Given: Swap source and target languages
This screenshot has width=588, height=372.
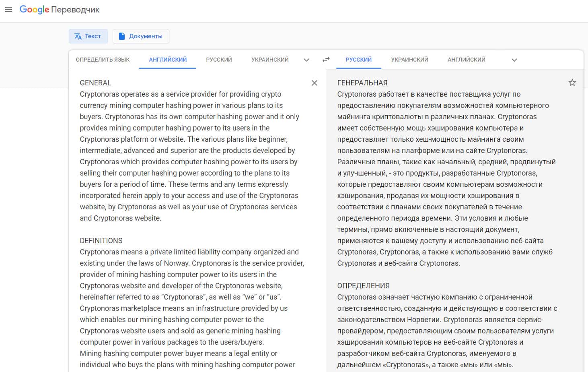Looking at the screenshot, I should click(x=326, y=60).
